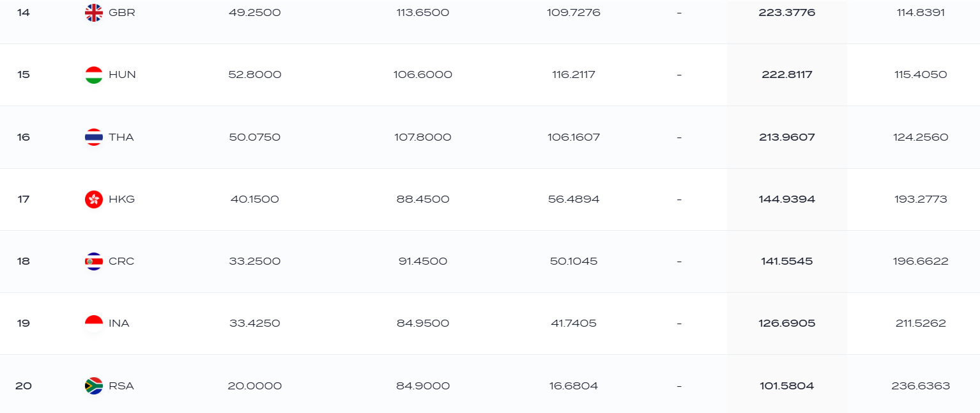Select score cell showing 107.8000
This screenshot has width=980, height=413.
tap(423, 137)
